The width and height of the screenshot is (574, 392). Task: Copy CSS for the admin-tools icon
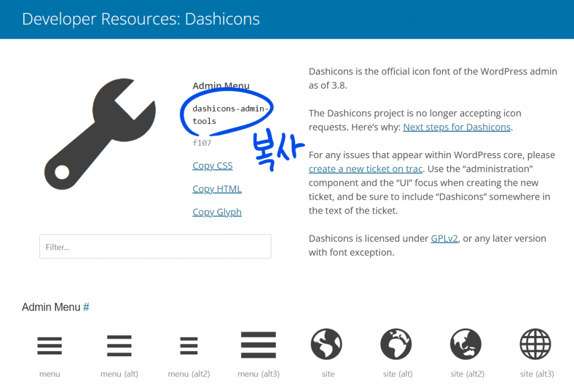(212, 165)
